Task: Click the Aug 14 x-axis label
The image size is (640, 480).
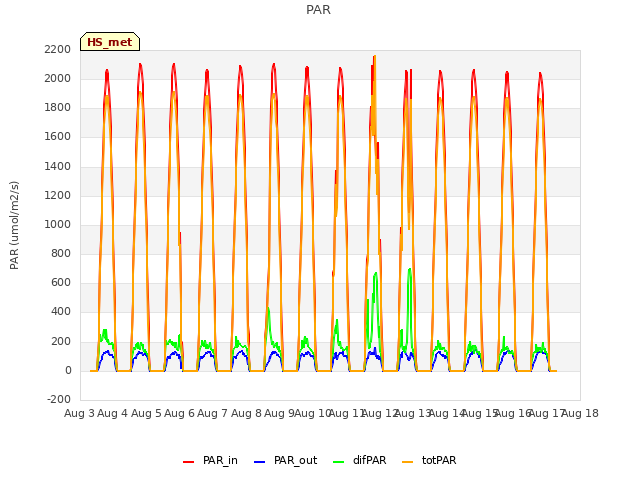Action: (446, 413)
